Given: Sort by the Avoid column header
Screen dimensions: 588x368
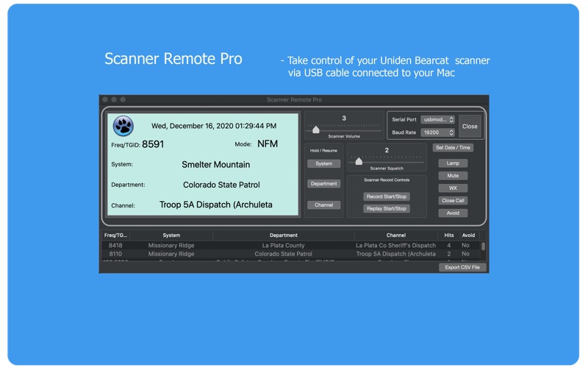Looking at the screenshot, I should coord(468,235).
